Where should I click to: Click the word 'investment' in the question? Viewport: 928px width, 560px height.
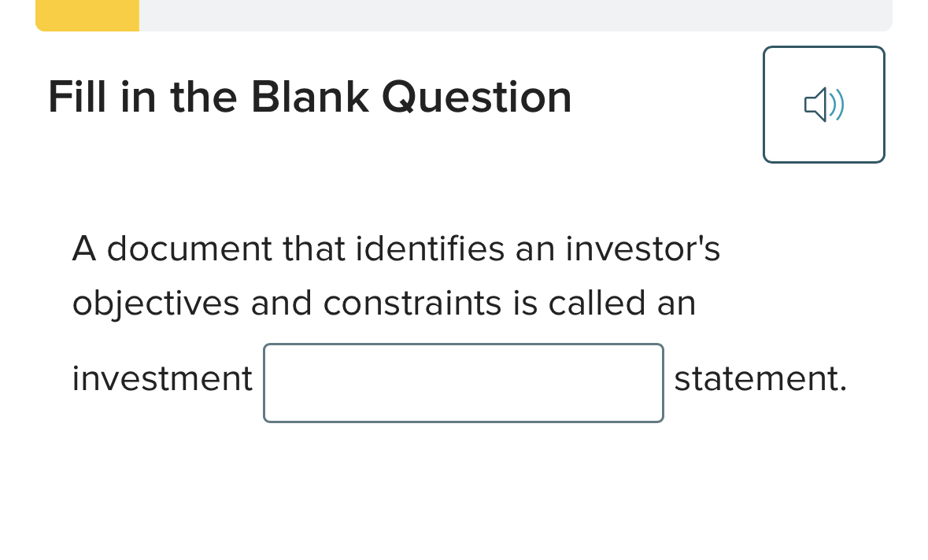click(161, 378)
